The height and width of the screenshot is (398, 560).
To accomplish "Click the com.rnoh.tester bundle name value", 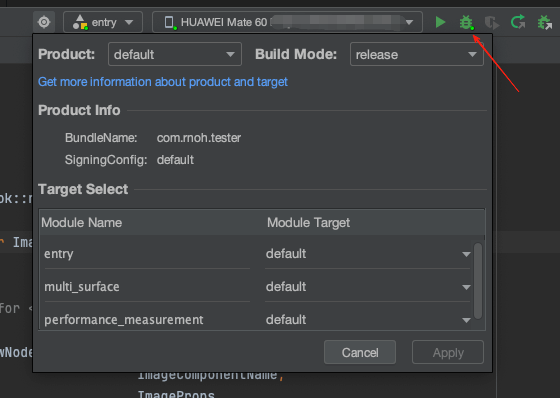I will pos(199,138).
